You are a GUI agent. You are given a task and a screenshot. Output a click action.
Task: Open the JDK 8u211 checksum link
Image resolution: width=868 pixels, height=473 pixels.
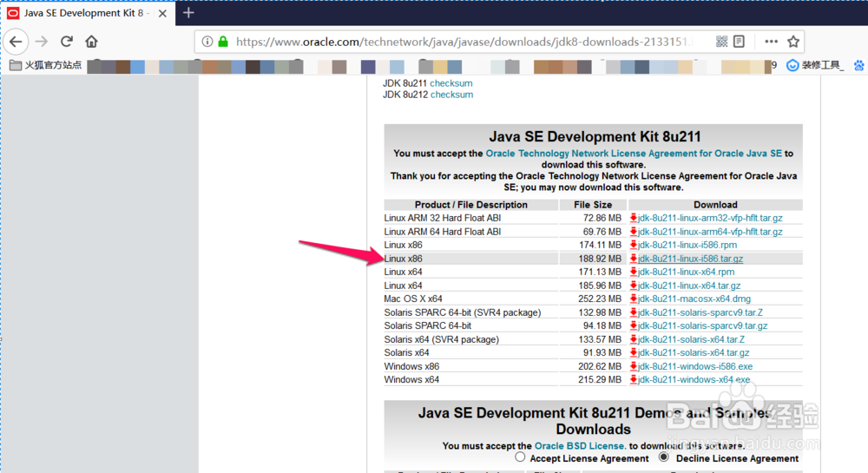tap(451, 83)
